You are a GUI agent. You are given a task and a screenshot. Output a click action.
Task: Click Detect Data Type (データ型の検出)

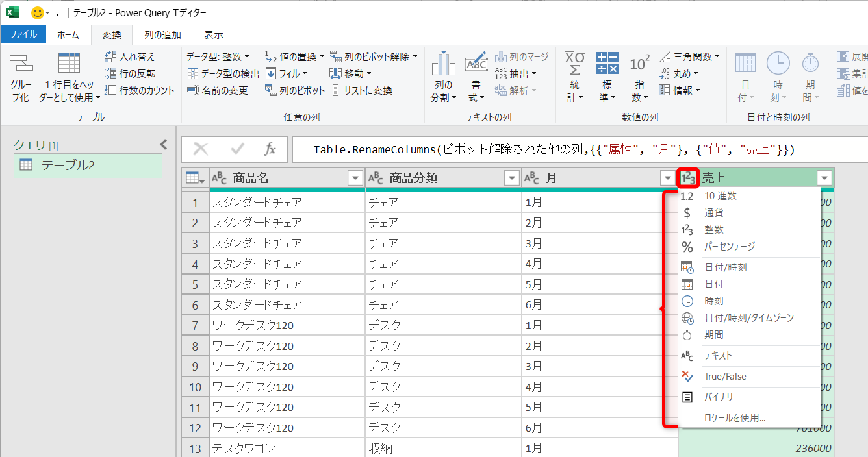pyautogui.click(x=223, y=73)
